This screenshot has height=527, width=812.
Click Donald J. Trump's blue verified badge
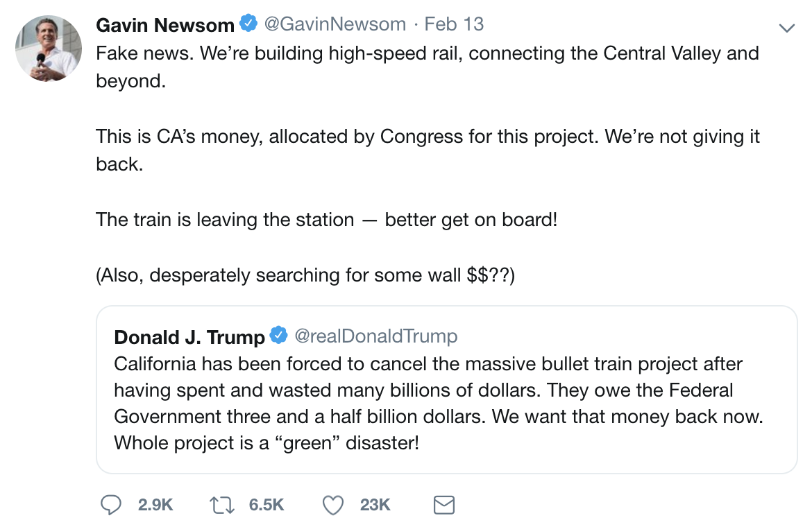click(x=278, y=336)
